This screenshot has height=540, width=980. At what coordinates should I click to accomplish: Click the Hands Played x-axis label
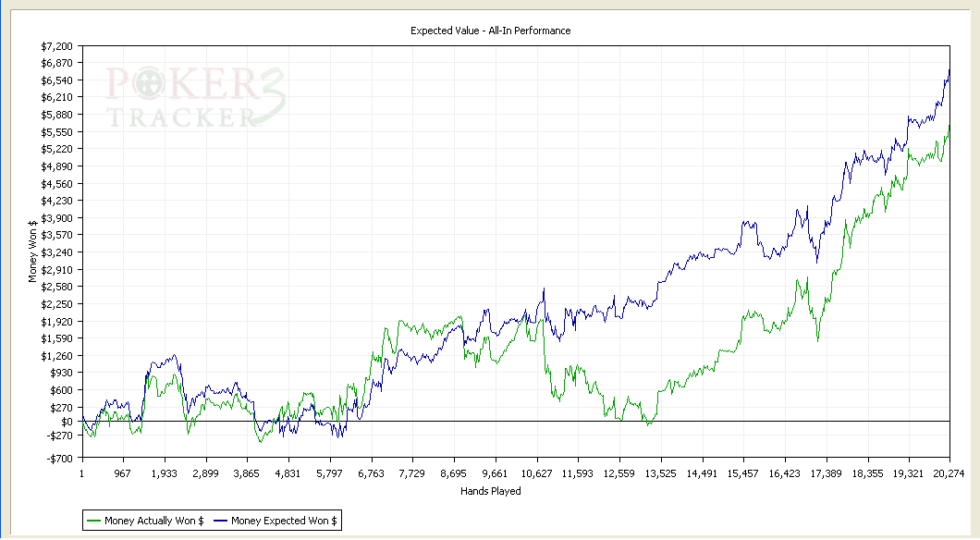click(x=490, y=491)
